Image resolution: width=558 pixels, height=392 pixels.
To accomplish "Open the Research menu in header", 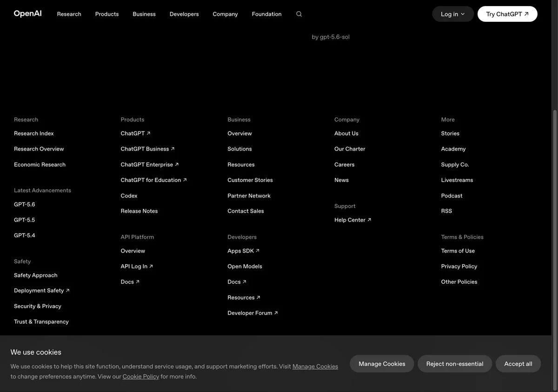I will (x=69, y=14).
